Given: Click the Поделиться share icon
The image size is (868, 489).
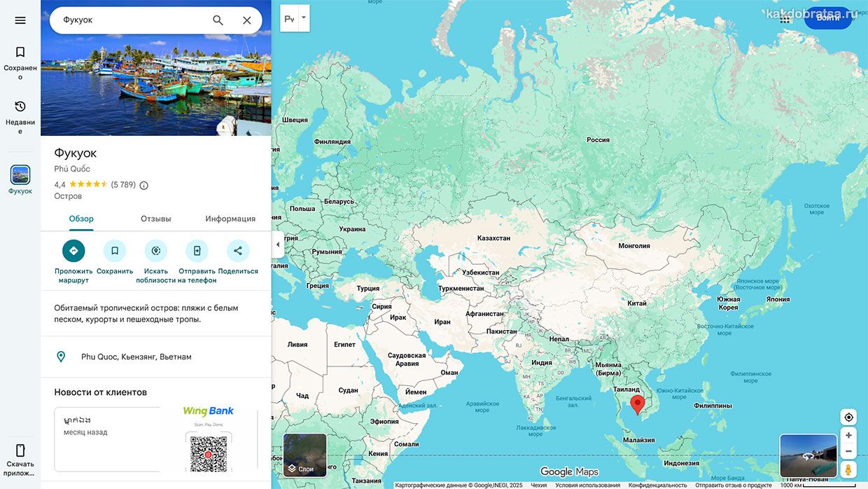Looking at the screenshot, I should tap(238, 251).
